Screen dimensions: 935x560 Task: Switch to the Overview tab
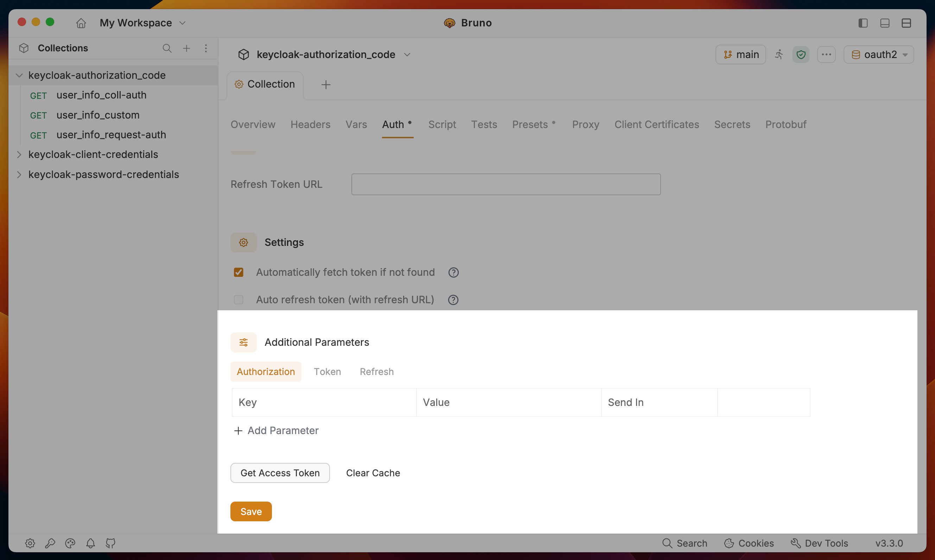(x=253, y=125)
